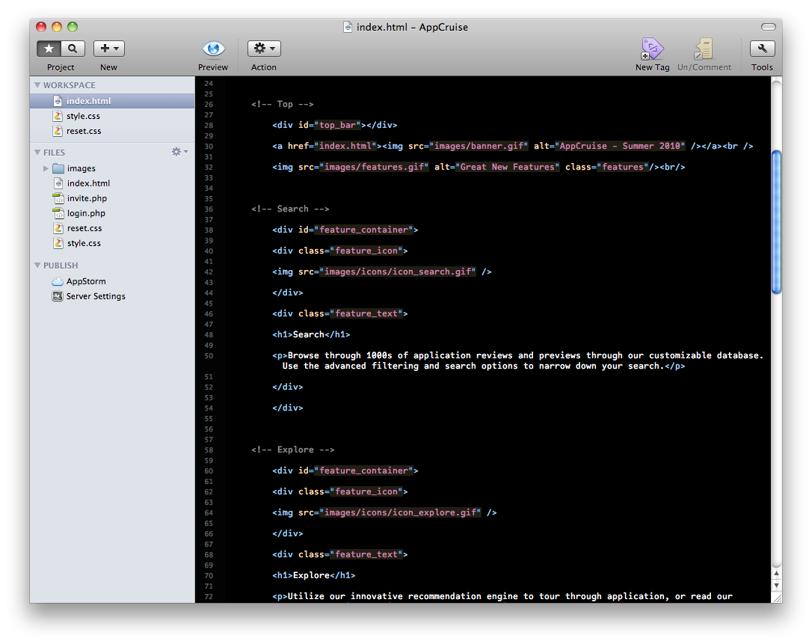Click the Top comment line
The height and width of the screenshot is (644, 812).
[x=282, y=104]
